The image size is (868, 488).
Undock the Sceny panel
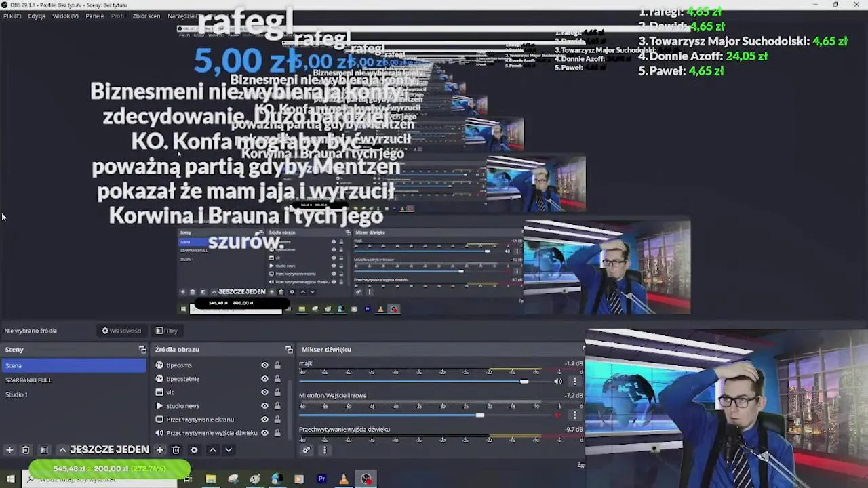142,350
